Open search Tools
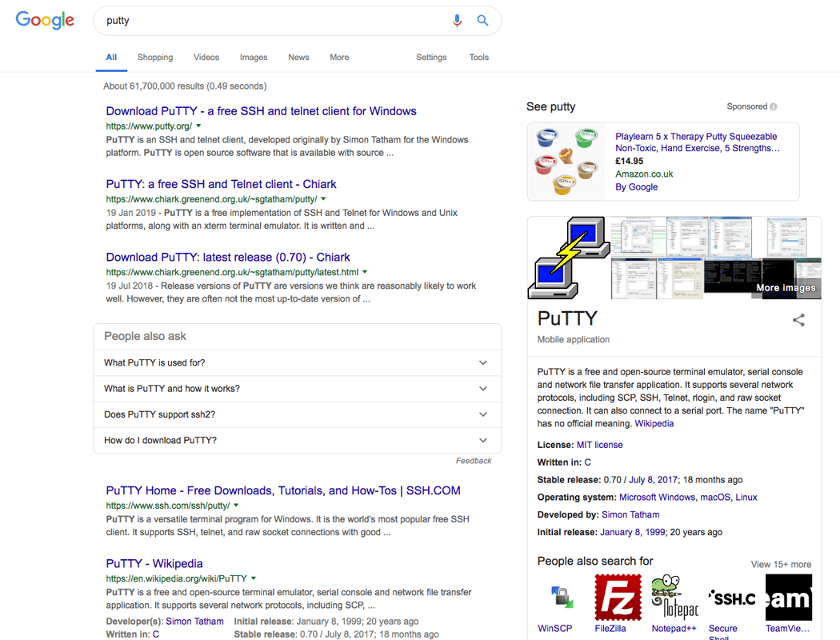 coord(479,58)
